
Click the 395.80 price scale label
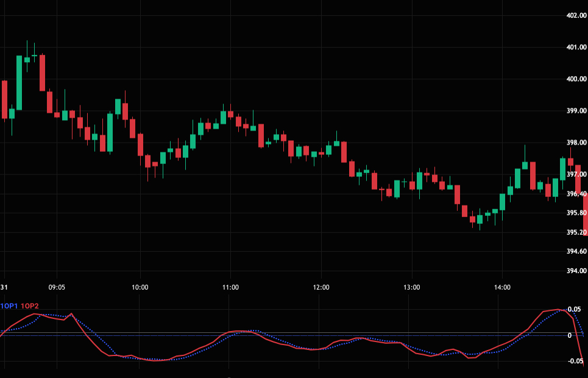tap(576, 213)
